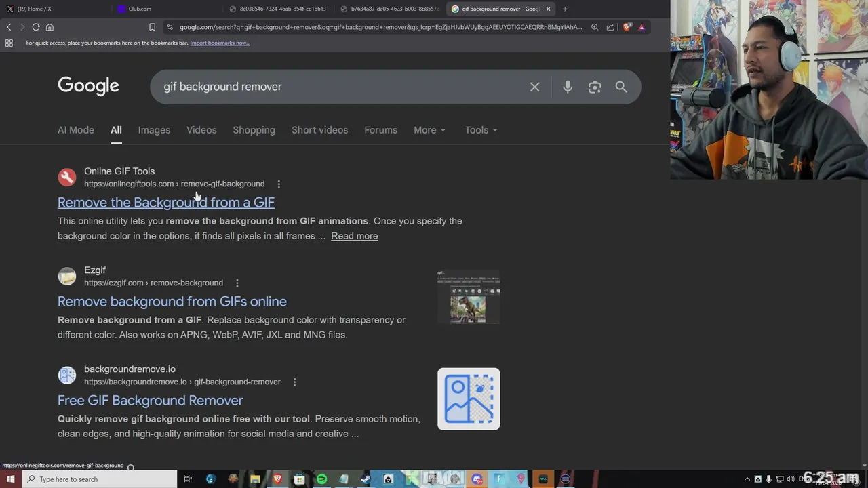868x488 pixels.
Task: Open Remove background from GIFs online link
Action: click(x=172, y=301)
